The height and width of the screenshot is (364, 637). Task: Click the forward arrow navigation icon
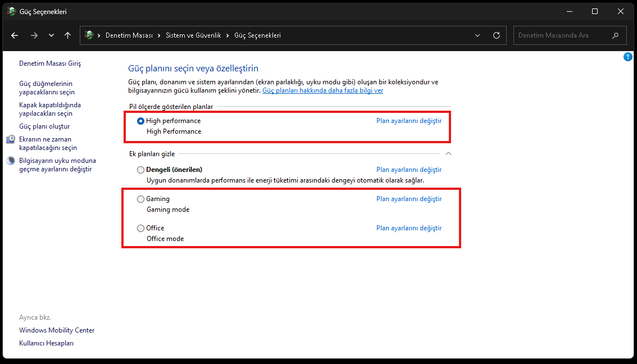(x=34, y=35)
